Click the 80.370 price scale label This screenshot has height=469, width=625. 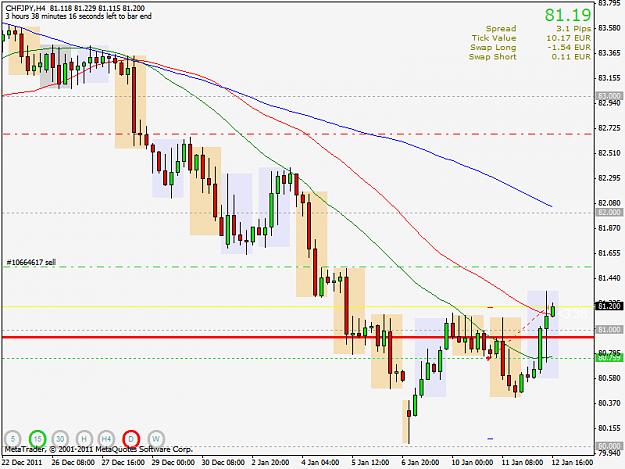609,403
